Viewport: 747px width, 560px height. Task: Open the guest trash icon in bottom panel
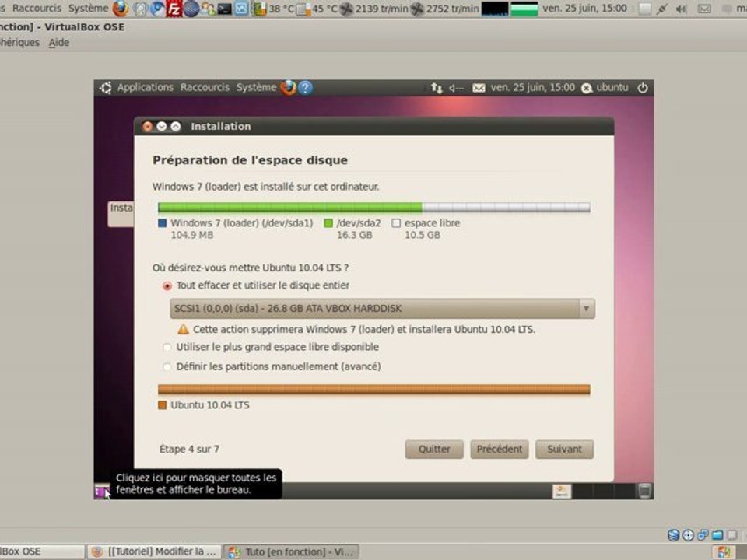click(x=644, y=491)
